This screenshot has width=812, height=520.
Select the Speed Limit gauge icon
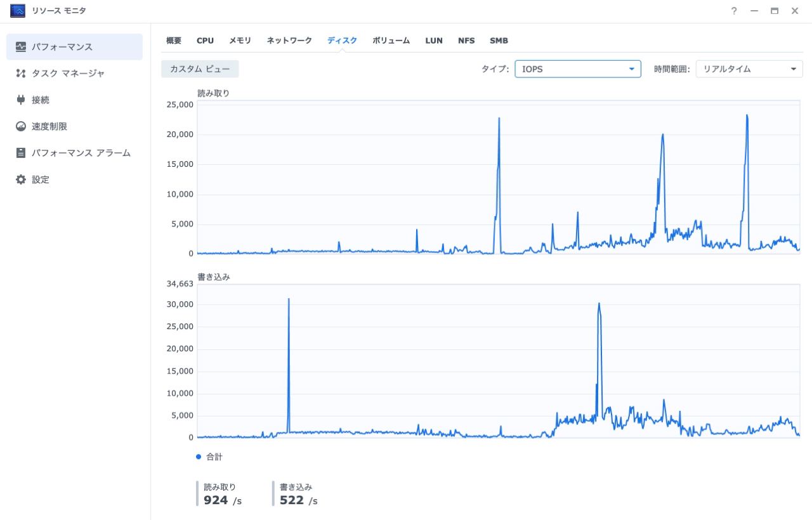(x=21, y=127)
